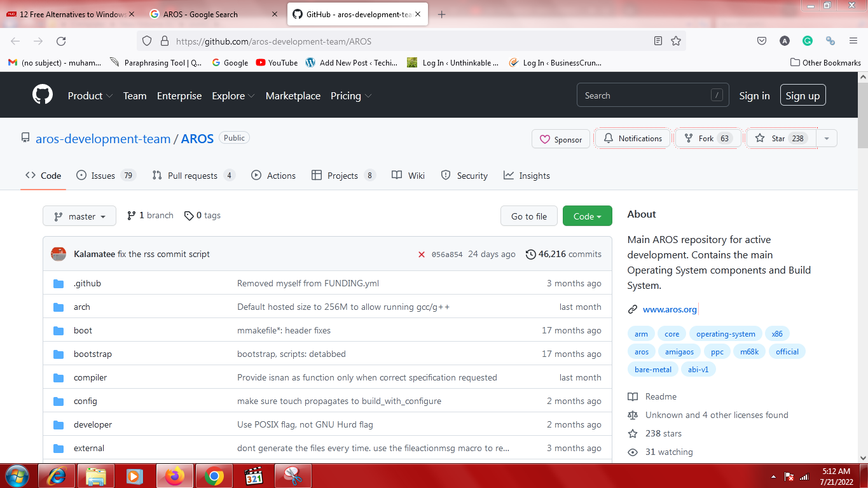
Task: Close the 12 Free Alternatives tab
Action: pyautogui.click(x=132, y=14)
